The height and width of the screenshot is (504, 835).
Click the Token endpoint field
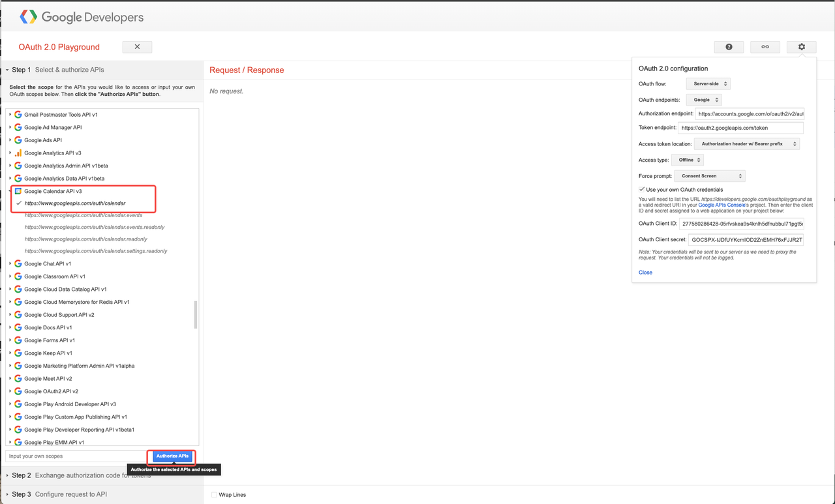coord(741,128)
